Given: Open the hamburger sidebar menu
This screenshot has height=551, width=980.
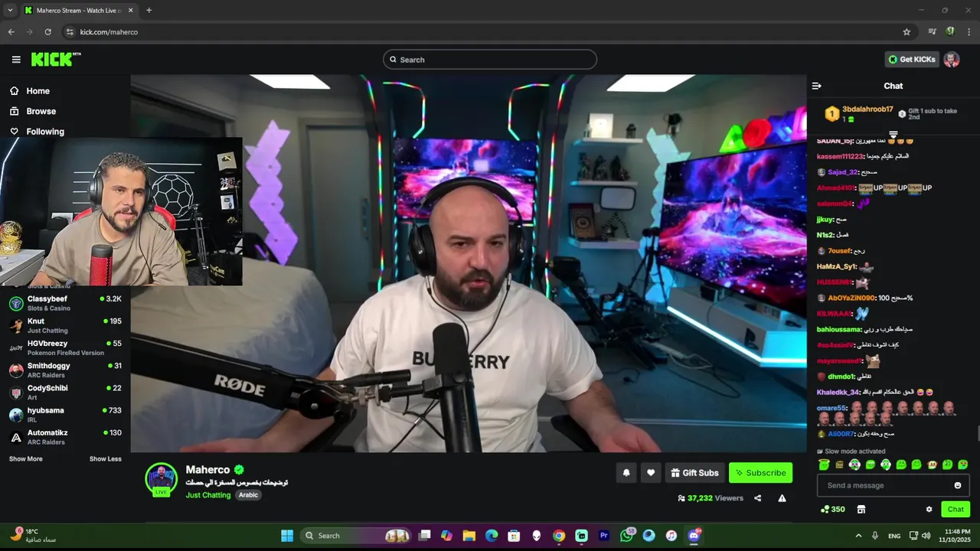Looking at the screenshot, I should click(16, 60).
